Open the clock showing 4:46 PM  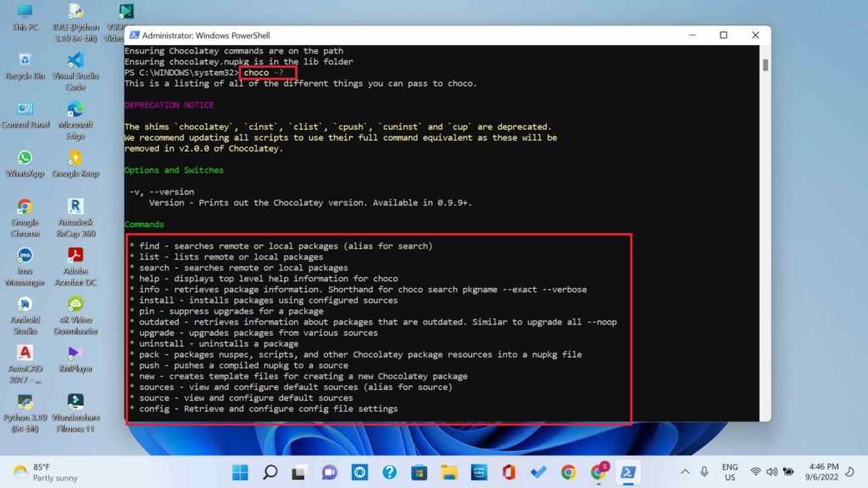click(822, 472)
